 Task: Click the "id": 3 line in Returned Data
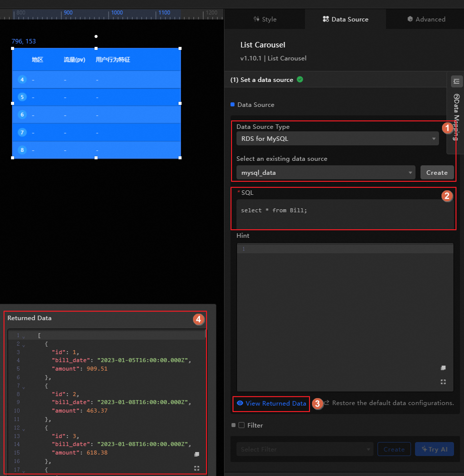[65, 436]
